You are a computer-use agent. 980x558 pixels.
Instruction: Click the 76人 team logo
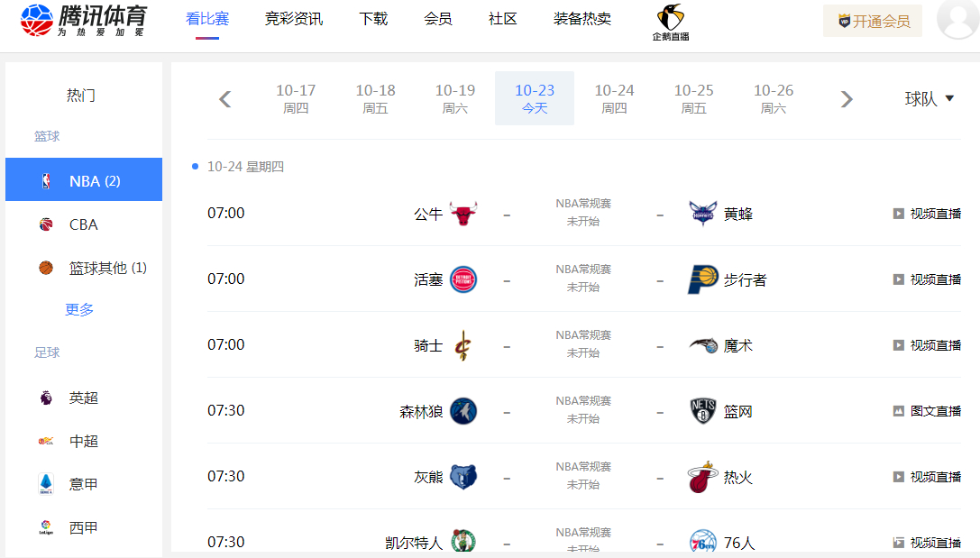click(x=703, y=542)
